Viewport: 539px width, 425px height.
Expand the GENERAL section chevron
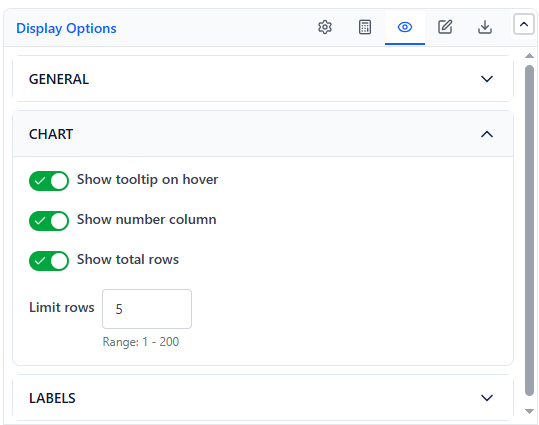(x=487, y=79)
